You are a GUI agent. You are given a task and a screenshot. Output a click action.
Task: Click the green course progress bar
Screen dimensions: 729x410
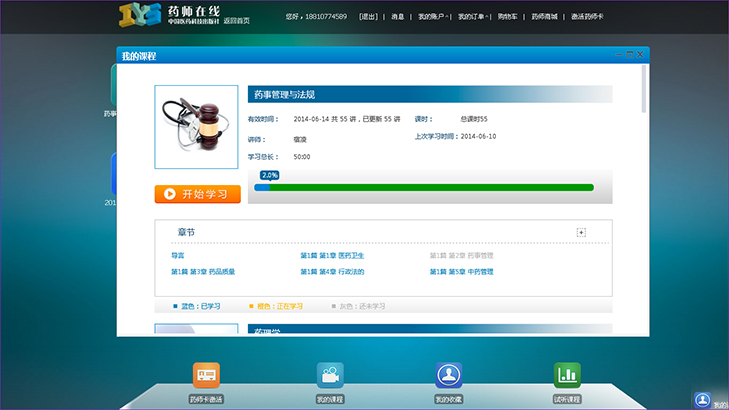coord(430,187)
